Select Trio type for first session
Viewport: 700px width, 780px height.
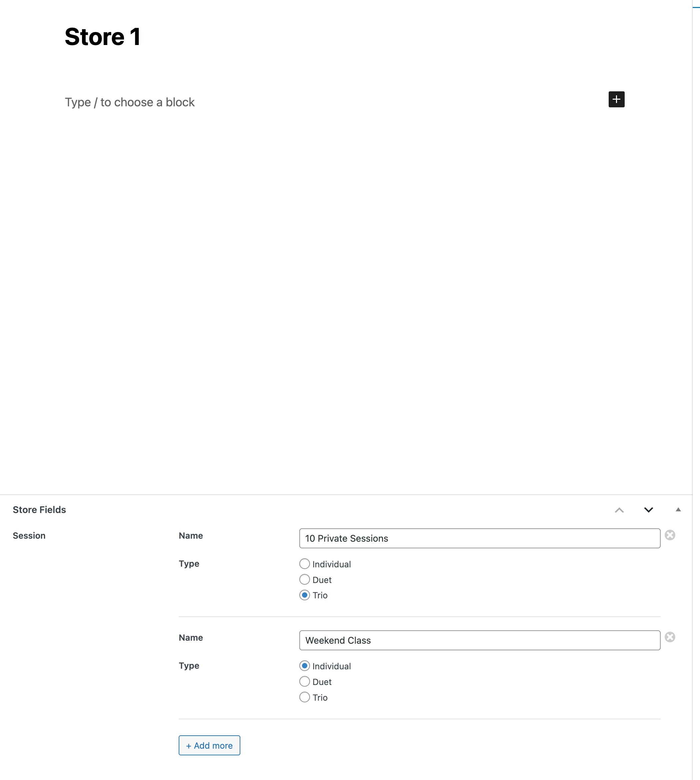[304, 595]
